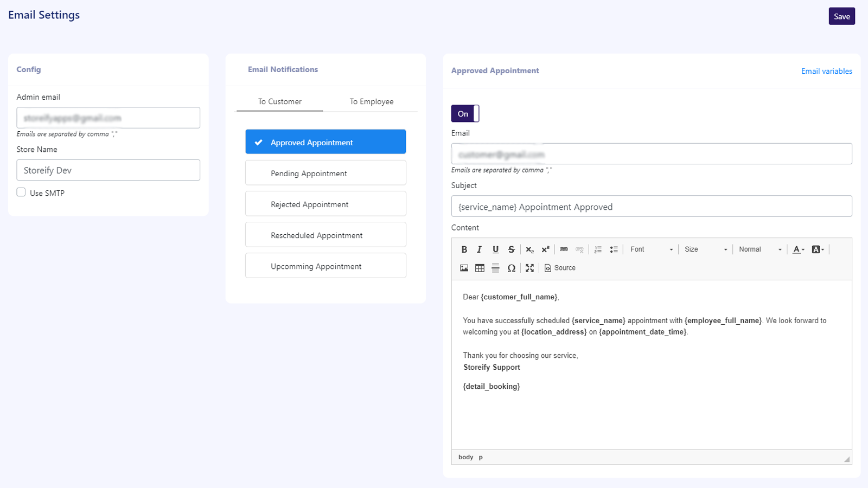Insert a link using the link icon
This screenshot has height=488, width=868.
point(564,249)
